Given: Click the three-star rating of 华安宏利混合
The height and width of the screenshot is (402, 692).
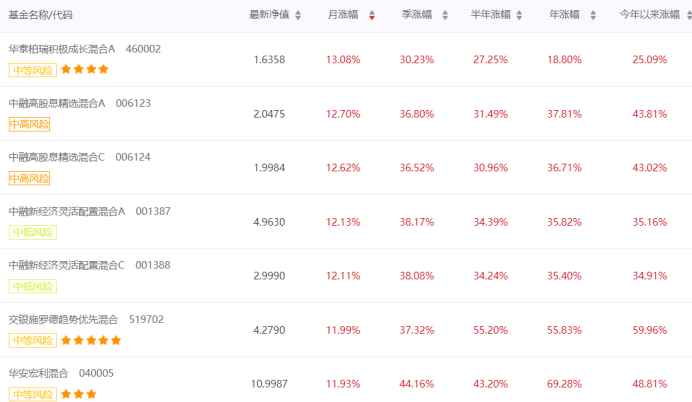Looking at the screenshot, I should point(78,394).
